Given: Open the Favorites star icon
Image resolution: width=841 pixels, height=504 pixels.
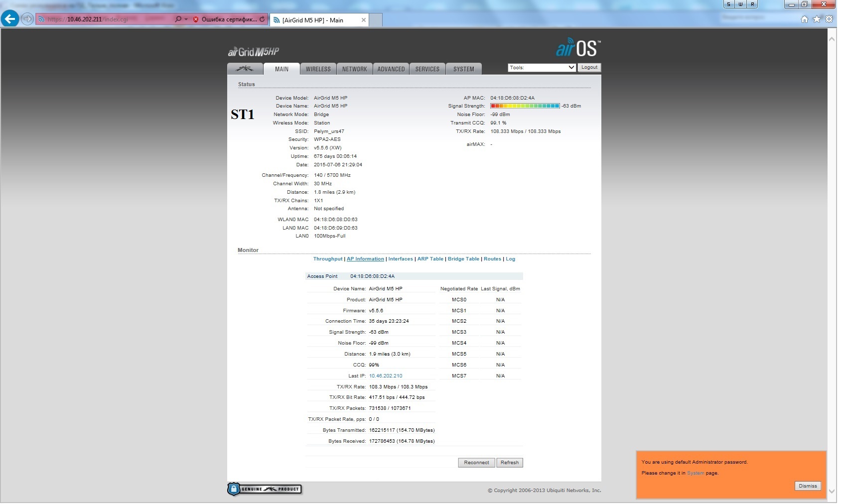Looking at the screenshot, I should [817, 19].
